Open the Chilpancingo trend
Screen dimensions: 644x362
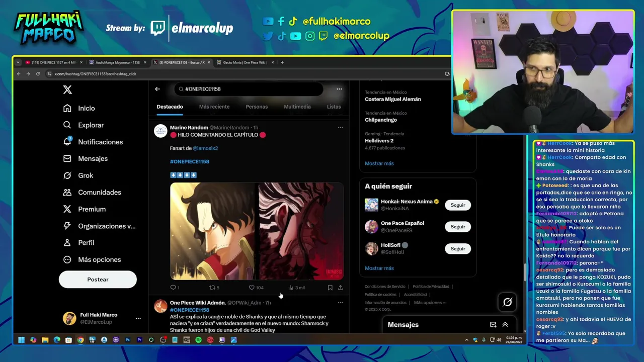coord(381,120)
